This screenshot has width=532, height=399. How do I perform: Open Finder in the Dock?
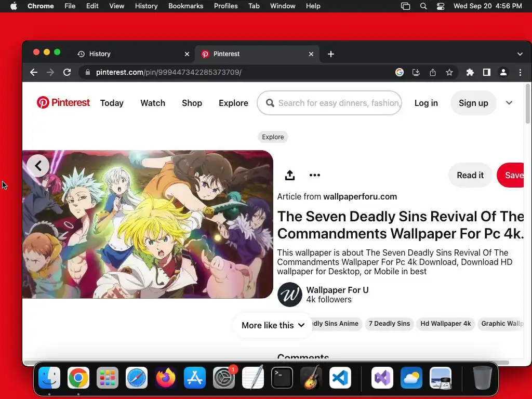pos(49,378)
